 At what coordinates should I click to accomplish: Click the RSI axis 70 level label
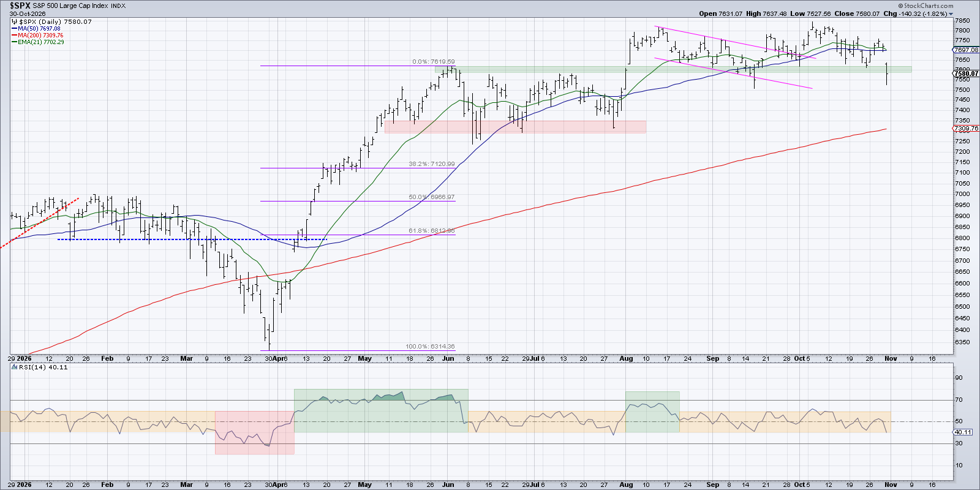959,399
